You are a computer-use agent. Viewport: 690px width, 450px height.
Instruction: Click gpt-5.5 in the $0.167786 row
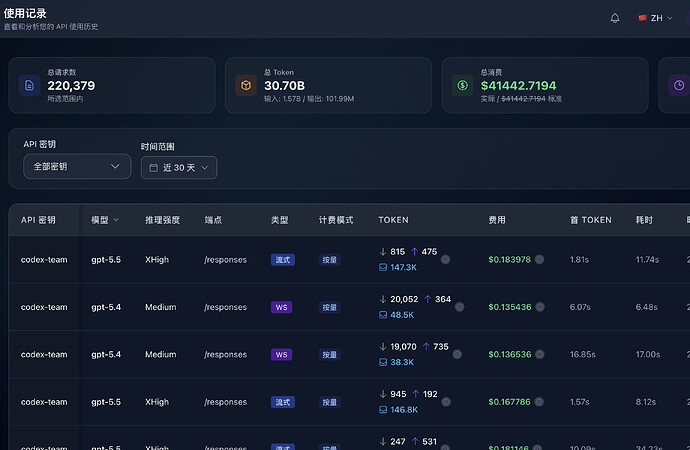pyautogui.click(x=106, y=402)
